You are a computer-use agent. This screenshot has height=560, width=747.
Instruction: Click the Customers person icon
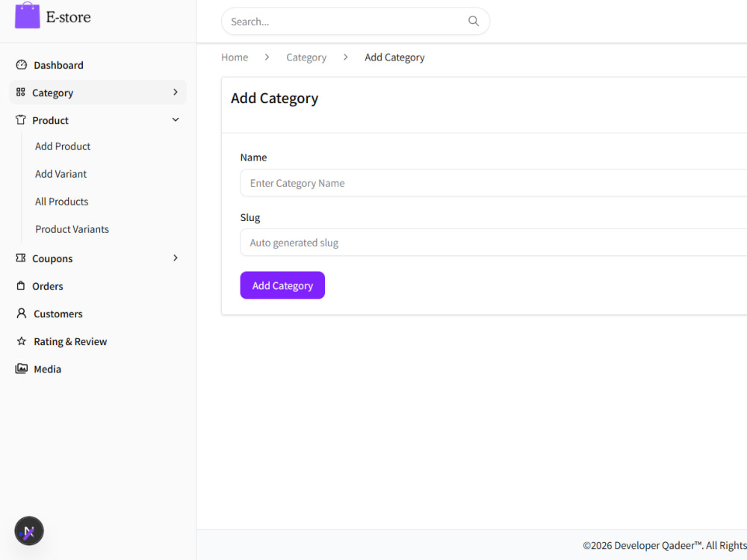22,314
